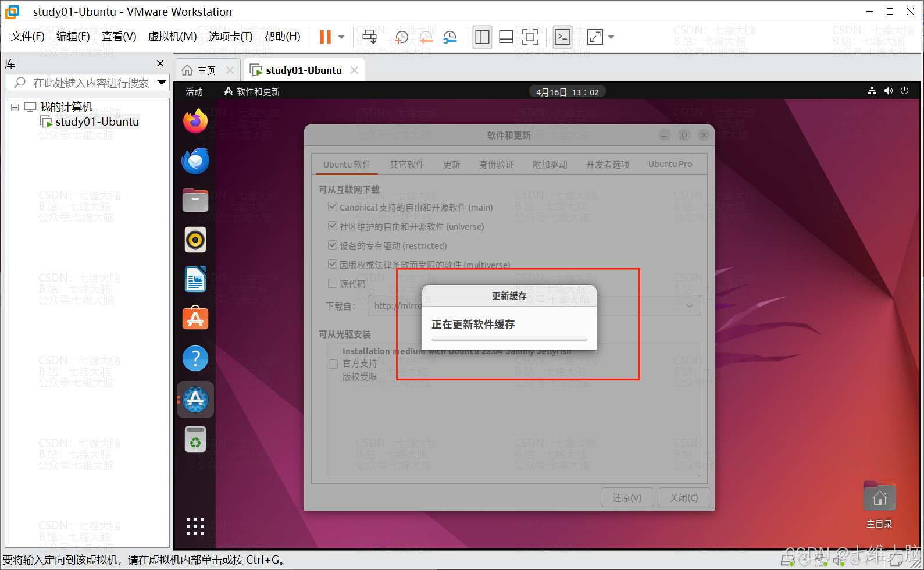Collapse the 我的计算机 tree node
Image resolution: width=924 pixels, height=570 pixels.
tap(15, 107)
